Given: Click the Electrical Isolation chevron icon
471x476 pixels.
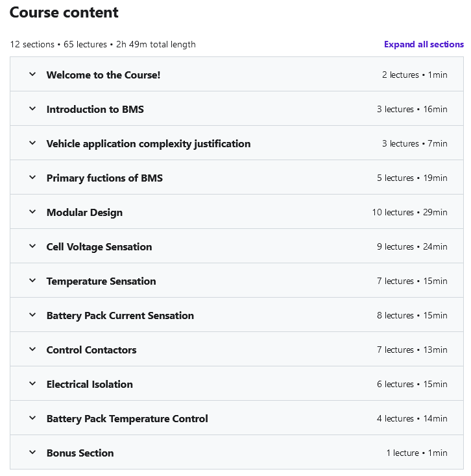Looking at the screenshot, I should (x=32, y=384).
